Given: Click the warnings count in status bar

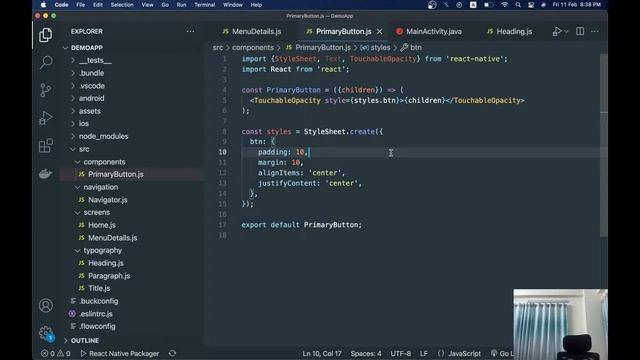Looking at the screenshot, I should coord(64,353).
